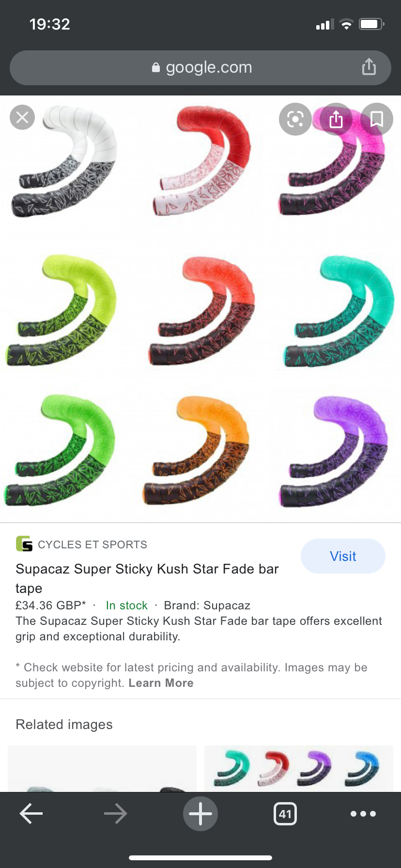Tap the turquoise fade bar tape image
401x868 pixels.
(x=339, y=311)
